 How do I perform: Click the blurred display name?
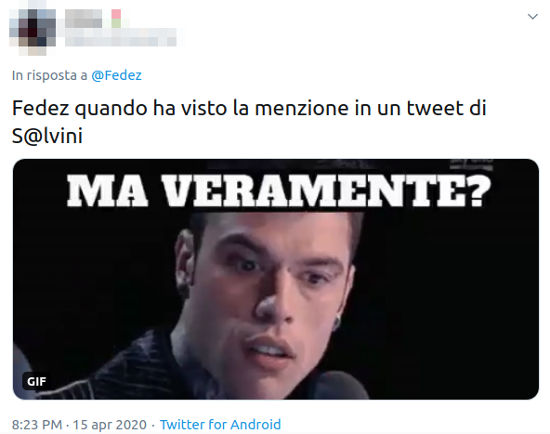coord(83,19)
